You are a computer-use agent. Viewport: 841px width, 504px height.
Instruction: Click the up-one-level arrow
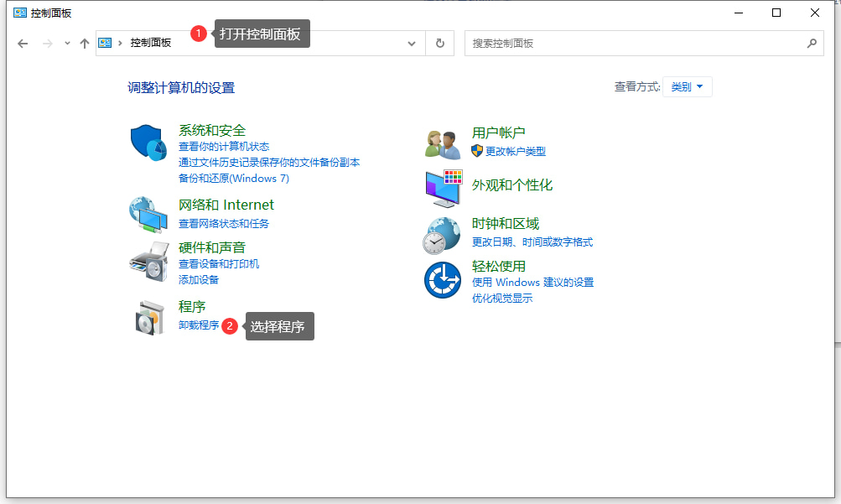point(84,43)
